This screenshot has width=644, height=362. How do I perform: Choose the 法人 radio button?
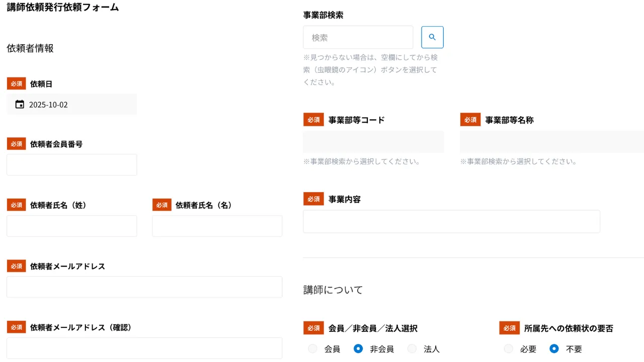(x=412, y=349)
